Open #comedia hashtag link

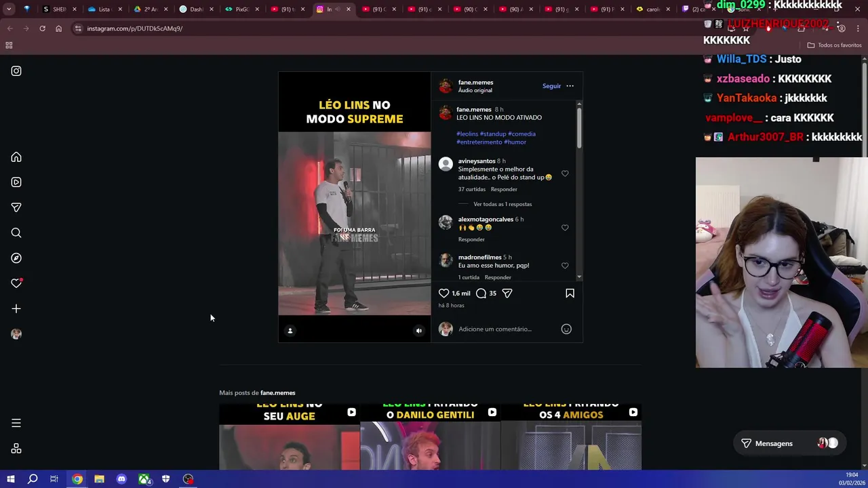[x=521, y=134]
